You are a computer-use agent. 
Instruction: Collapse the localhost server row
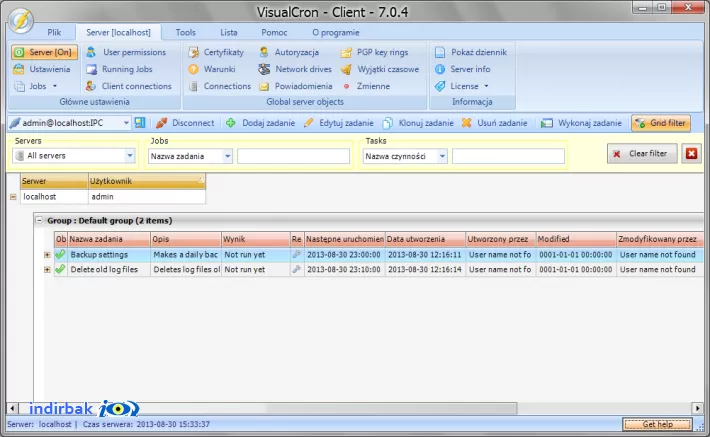(x=13, y=197)
